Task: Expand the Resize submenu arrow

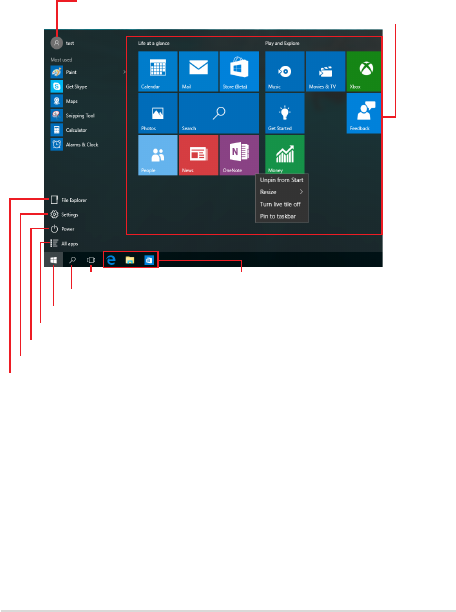Action: point(301,192)
